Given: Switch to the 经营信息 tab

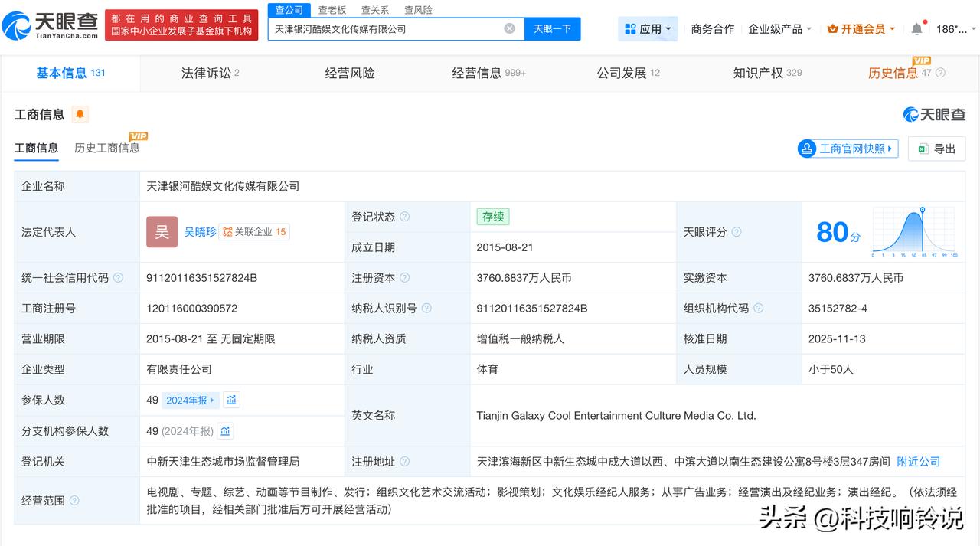Looking at the screenshot, I should (489, 73).
